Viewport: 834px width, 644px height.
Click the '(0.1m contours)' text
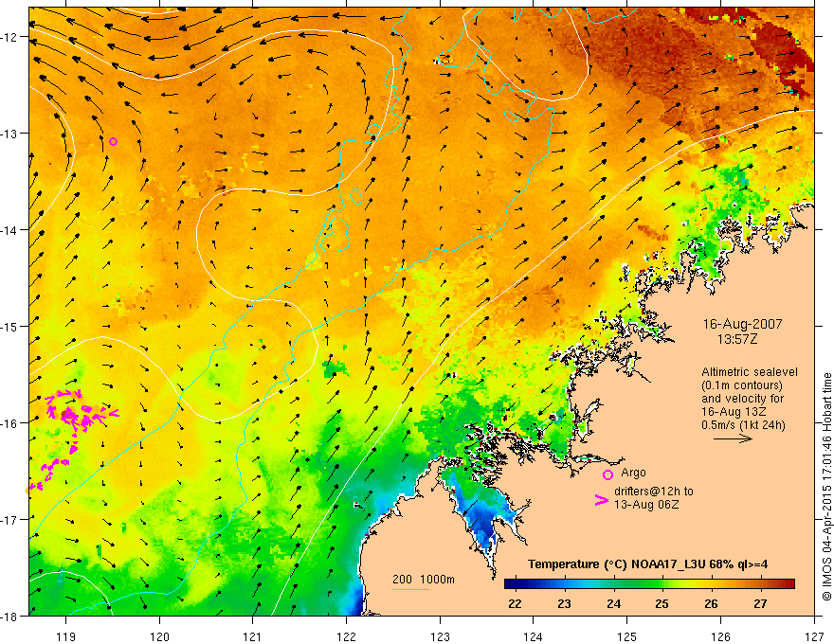tap(742, 385)
